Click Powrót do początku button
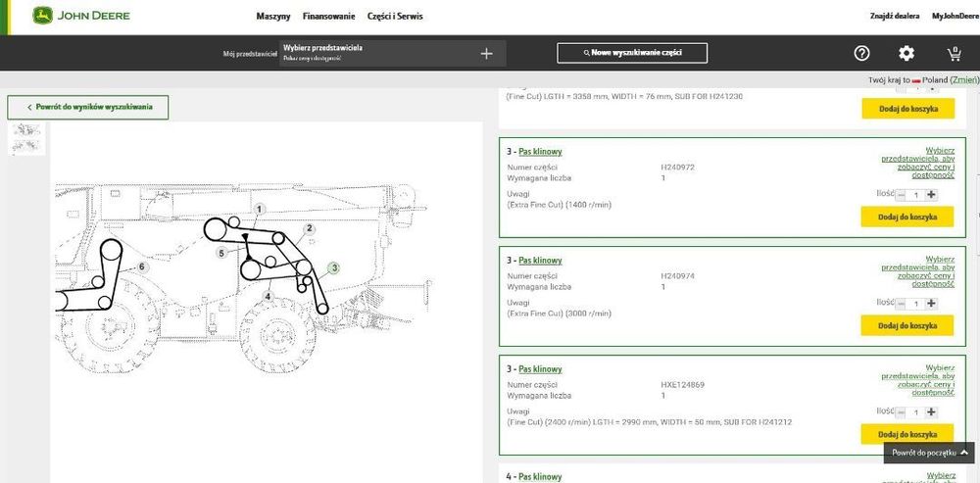The height and width of the screenshot is (483, 980). click(929, 453)
